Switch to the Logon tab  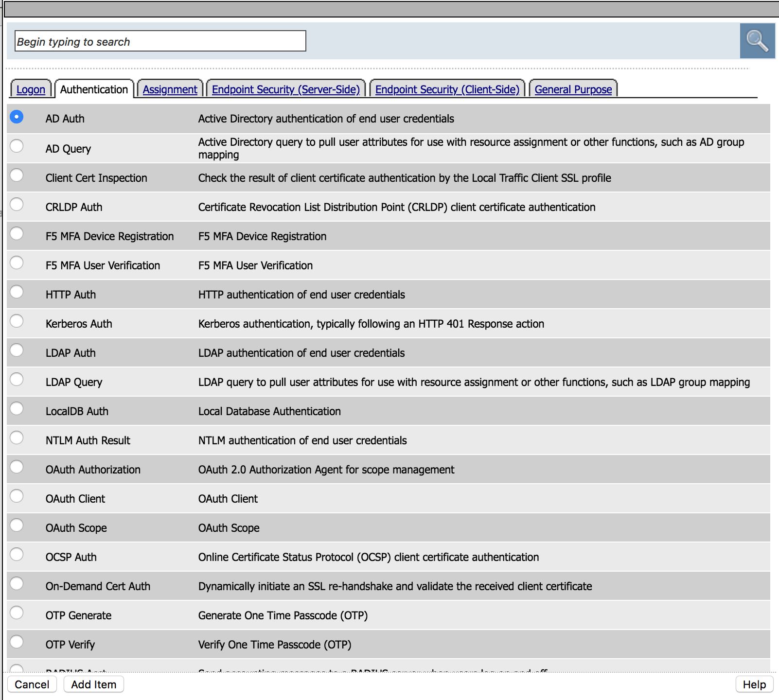pyautogui.click(x=31, y=89)
